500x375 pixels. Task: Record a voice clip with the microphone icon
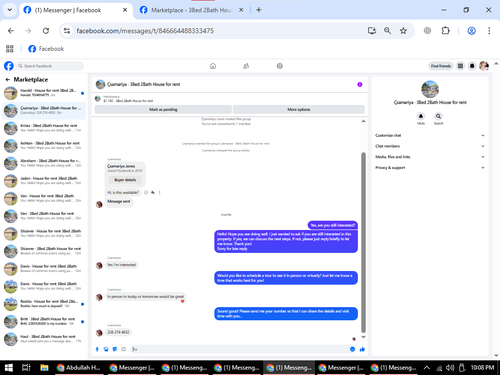click(x=97, y=349)
